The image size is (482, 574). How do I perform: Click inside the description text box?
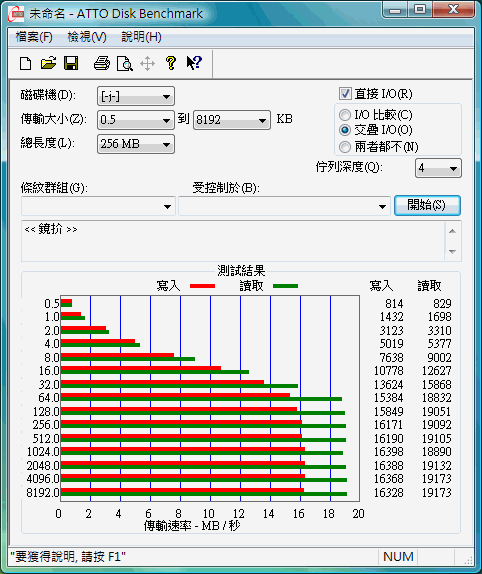click(x=233, y=241)
